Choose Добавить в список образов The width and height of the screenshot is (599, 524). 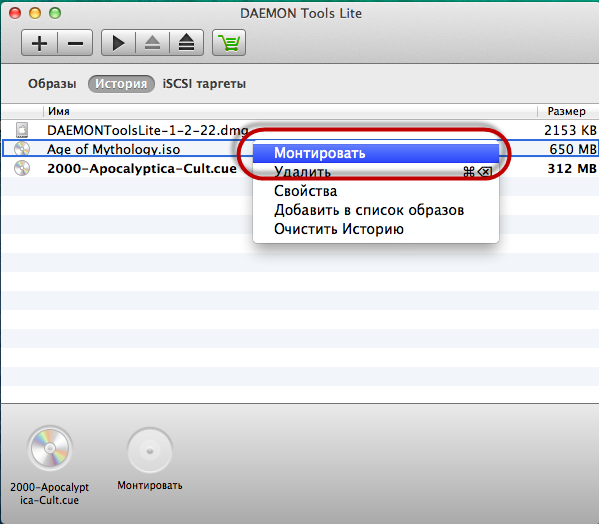coord(376,210)
